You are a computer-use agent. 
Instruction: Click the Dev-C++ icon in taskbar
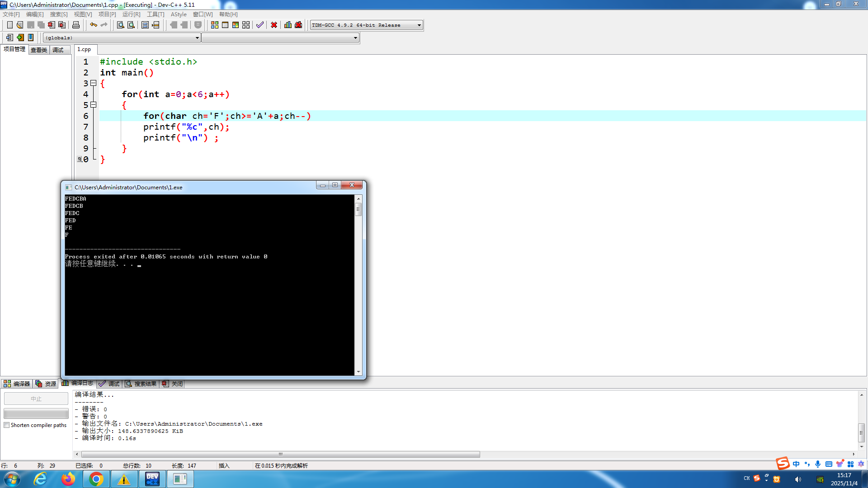(x=152, y=479)
